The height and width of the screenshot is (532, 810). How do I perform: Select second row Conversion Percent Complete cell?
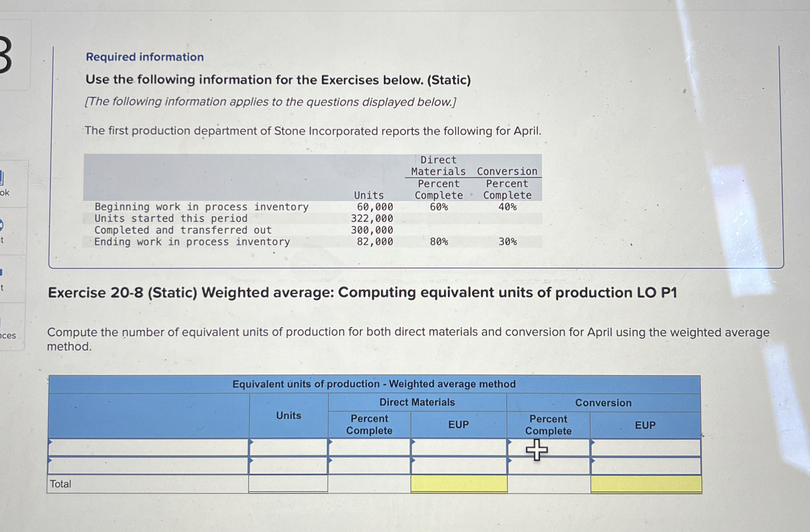[x=549, y=466]
